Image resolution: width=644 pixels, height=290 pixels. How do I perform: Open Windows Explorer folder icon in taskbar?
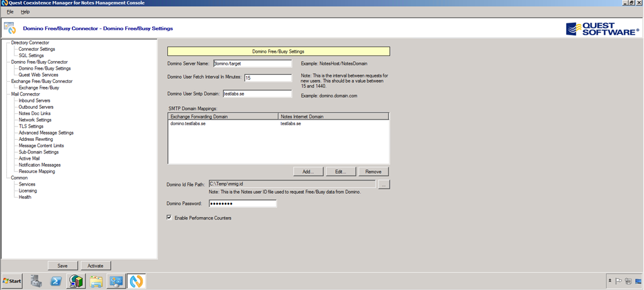point(96,281)
